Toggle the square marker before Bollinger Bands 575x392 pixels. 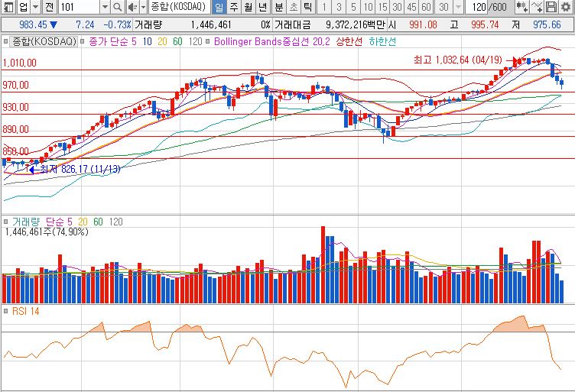208,41
